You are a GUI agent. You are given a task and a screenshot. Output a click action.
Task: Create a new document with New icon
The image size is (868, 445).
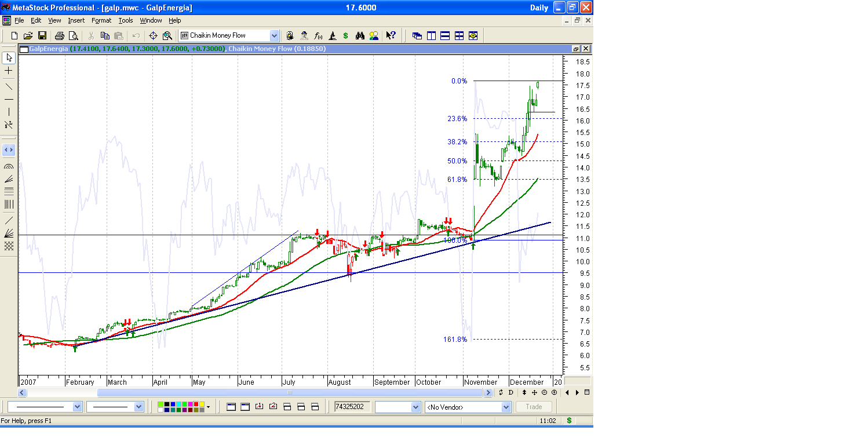point(14,35)
